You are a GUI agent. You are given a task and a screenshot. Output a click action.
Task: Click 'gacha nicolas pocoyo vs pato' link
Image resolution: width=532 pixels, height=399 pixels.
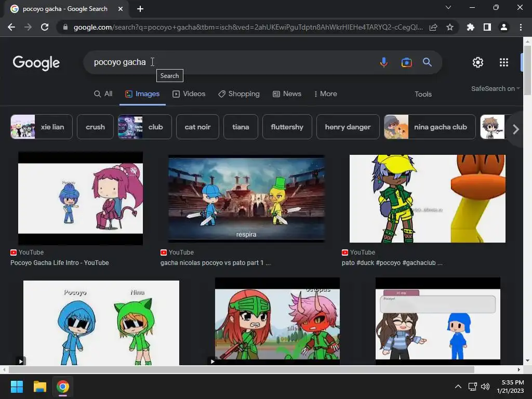coord(216,262)
